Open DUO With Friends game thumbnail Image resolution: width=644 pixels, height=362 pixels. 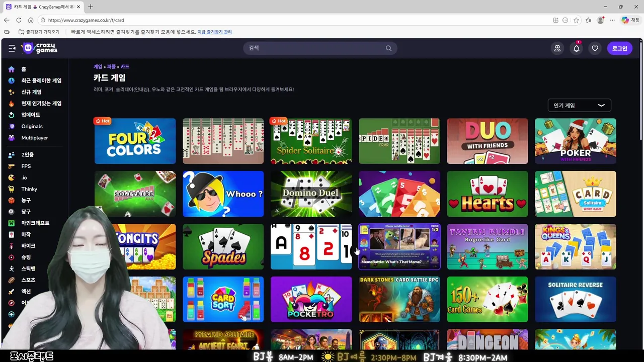(x=487, y=141)
